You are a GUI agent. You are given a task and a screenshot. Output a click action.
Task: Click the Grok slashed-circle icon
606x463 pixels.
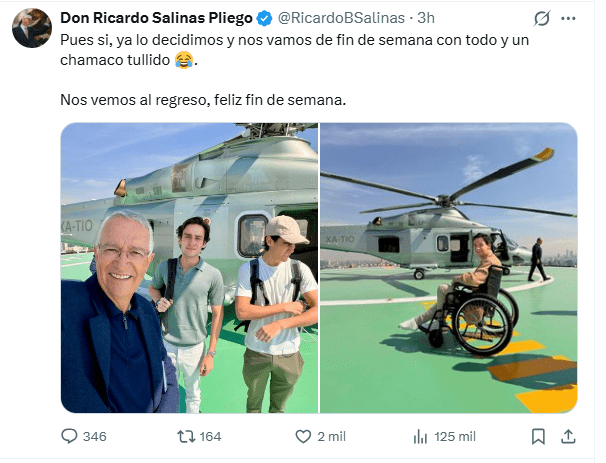coord(542,18)
